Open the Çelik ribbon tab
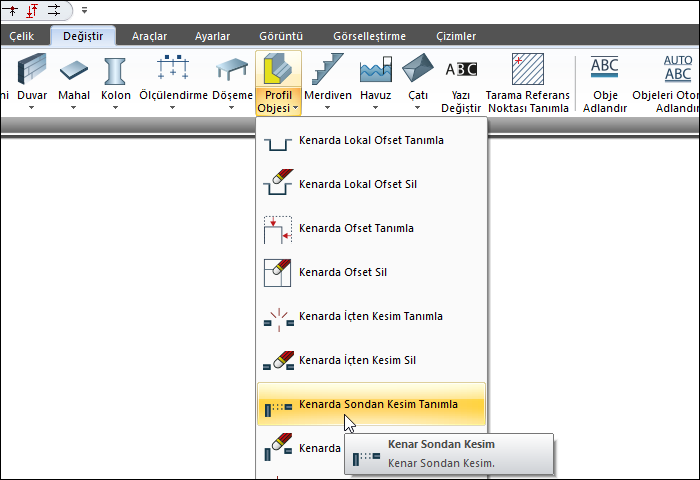This screenshot has height=480, width=700. coord(22,36)
